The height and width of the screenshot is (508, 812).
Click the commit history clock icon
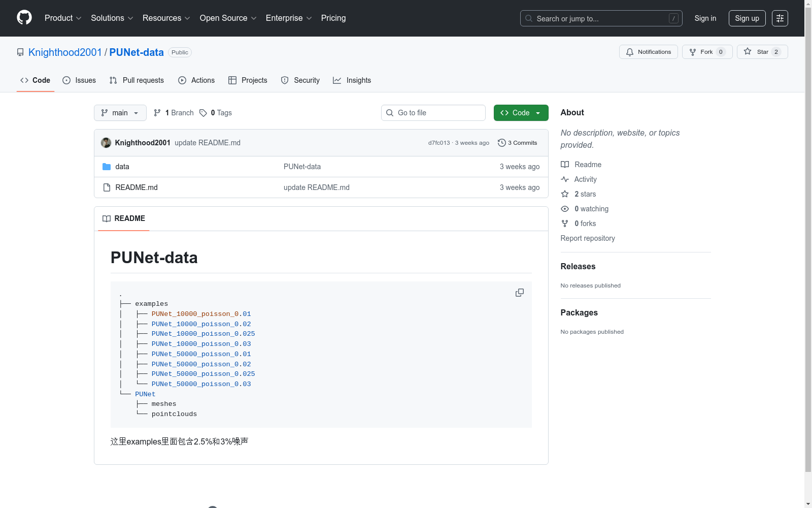[x=502, y=143]
